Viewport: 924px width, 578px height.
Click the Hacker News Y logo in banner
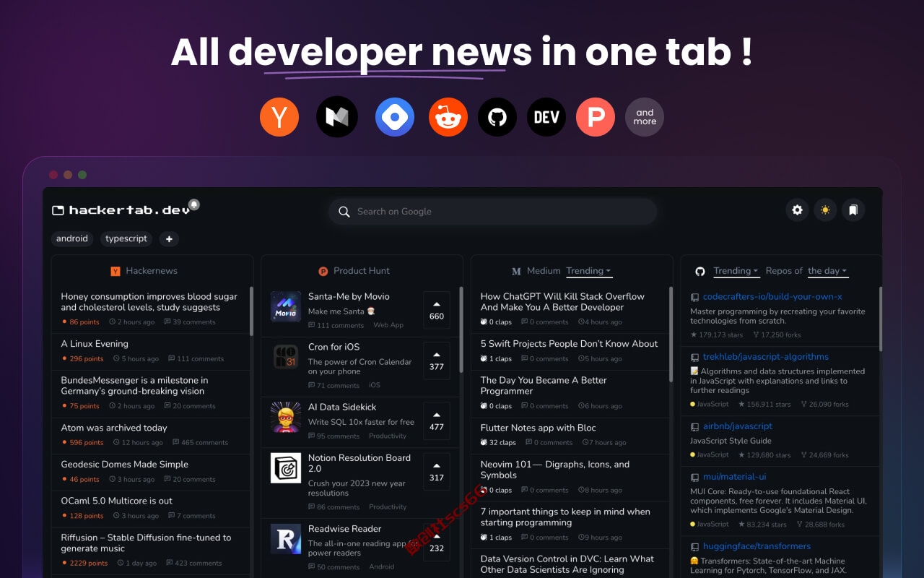pyautogui.click(x=279, y=116)
